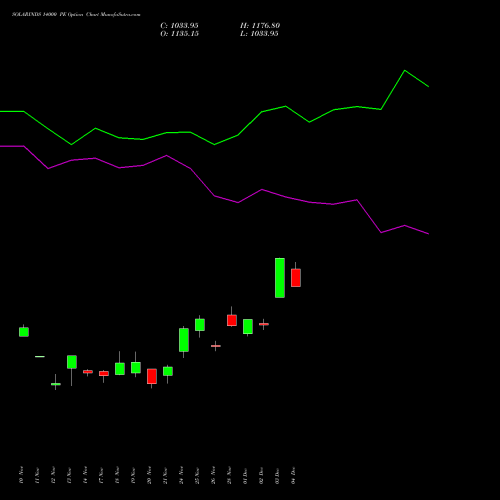
Task: Click the 14 Nov date label
Action: 85,475
